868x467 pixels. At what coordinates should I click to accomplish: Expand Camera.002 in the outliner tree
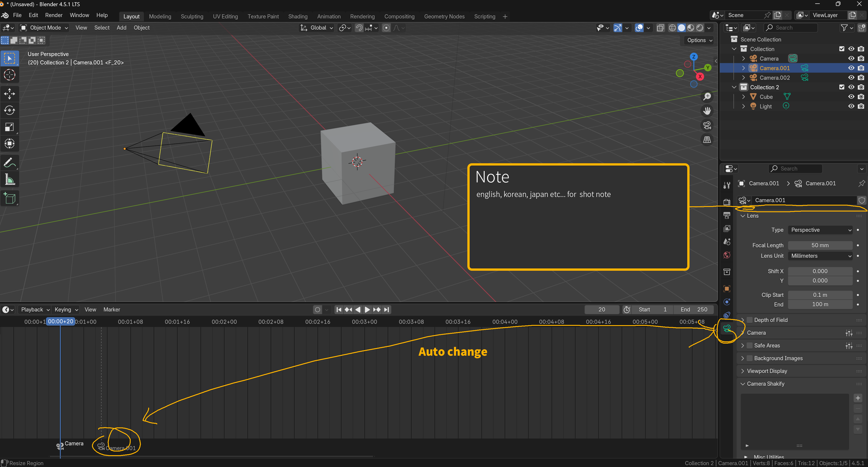744,77
